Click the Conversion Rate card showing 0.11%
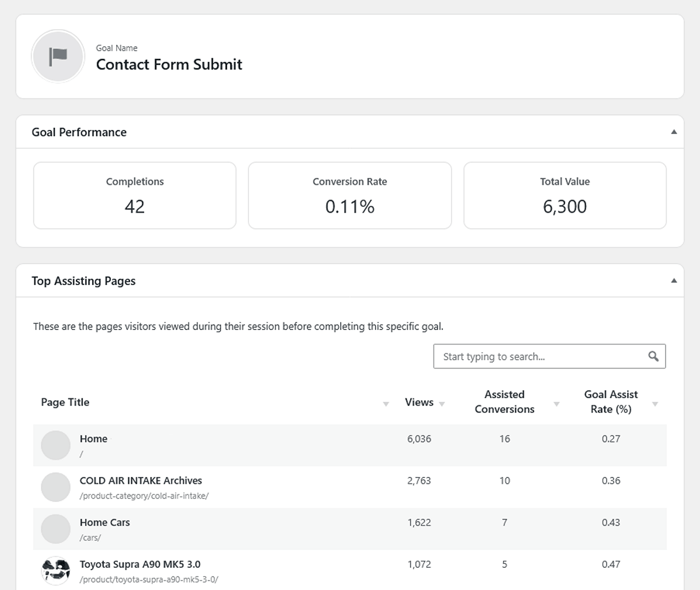The width and height of the screenshot is (700, 590). click(350, 195)
